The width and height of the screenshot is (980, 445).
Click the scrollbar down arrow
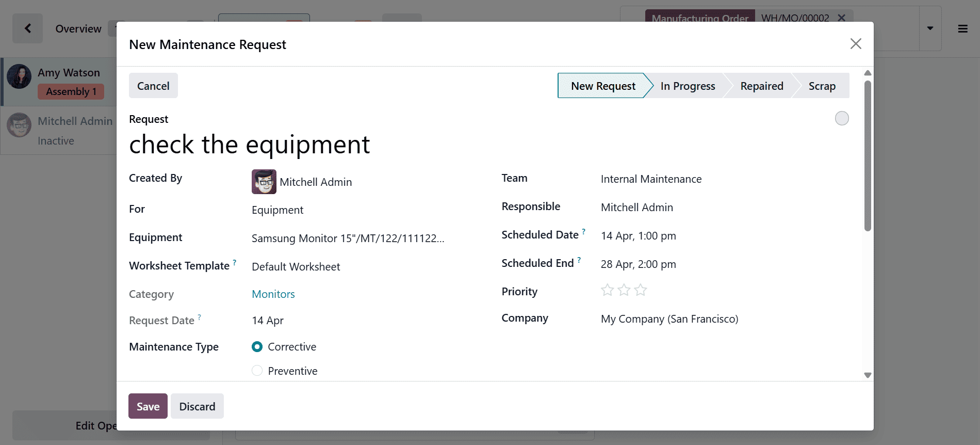pyautogui.click(x=868, y=375)
